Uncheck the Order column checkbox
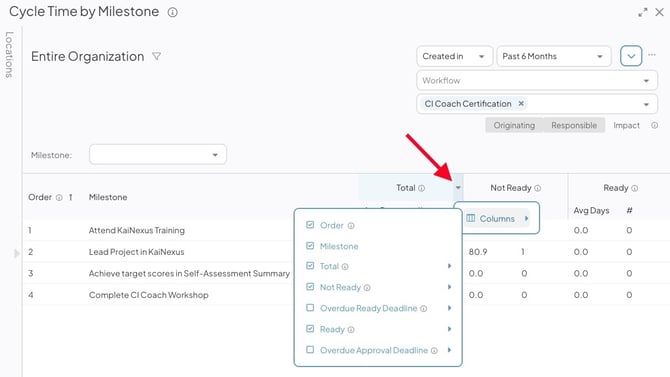This screenshot has width=670, height=377. [x=310, y=225]
